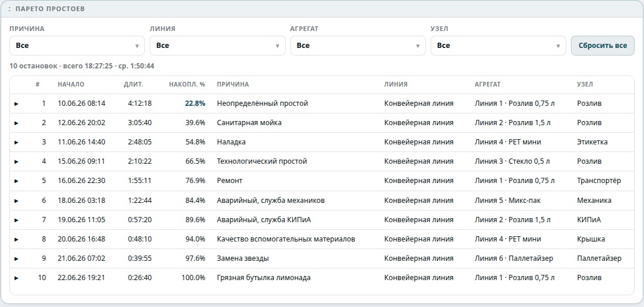Image resolution: width=644 pixels, height=307 pixels.
Task: Expand row 9 Замена звезды
Action: (16, 258)
